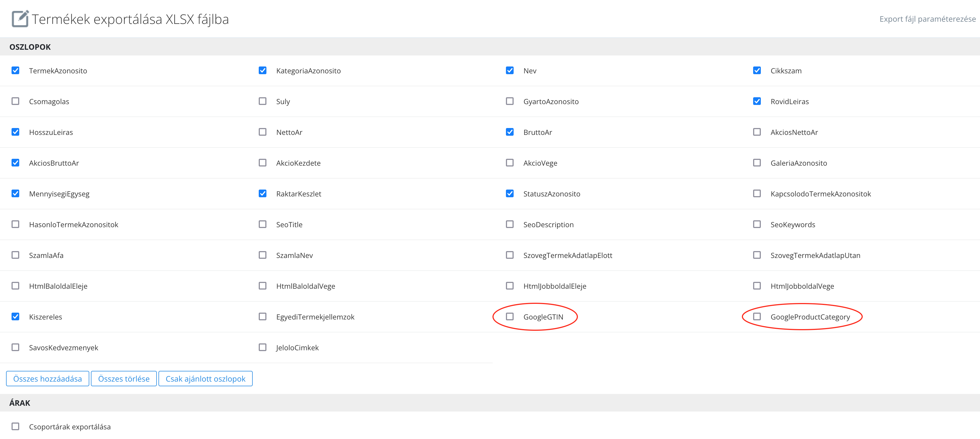
Task: Enable the HtmlBaloldalVege column
Action: 263,286
